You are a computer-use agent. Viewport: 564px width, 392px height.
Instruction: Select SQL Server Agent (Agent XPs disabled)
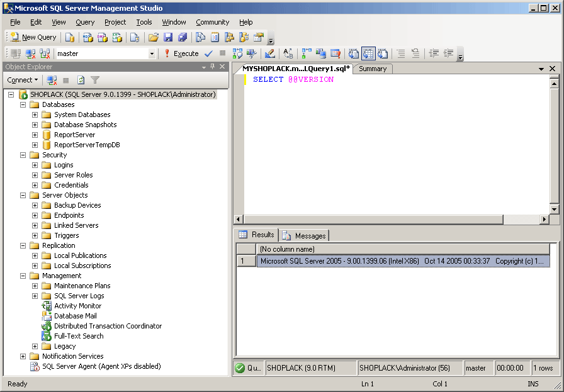(x=101, y=366)
